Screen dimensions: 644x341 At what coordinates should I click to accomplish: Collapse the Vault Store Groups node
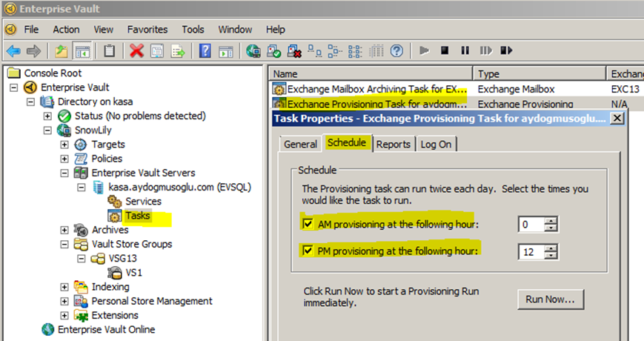coord(64,245)
